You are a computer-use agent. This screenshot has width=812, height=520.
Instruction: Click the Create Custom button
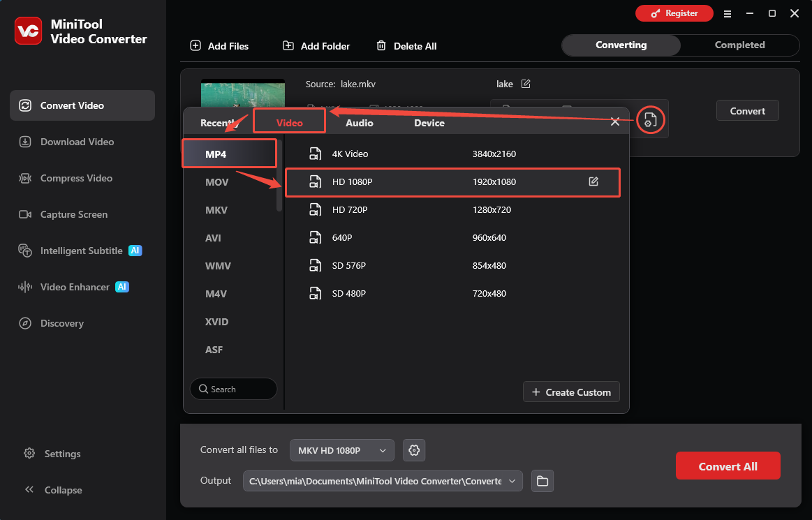pos(571,392)
